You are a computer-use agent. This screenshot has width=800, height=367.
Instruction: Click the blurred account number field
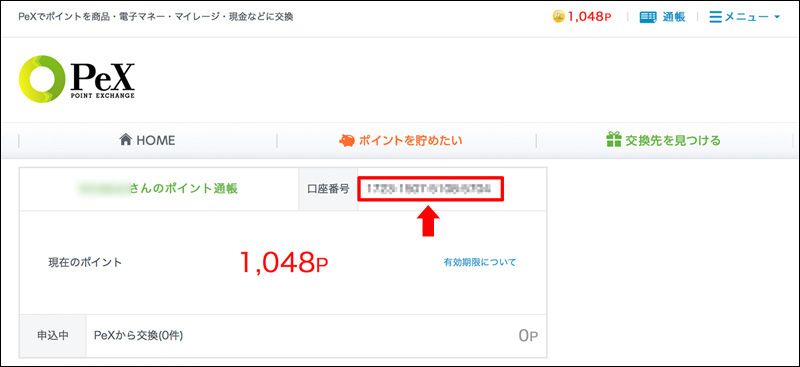tap(431, 189)
